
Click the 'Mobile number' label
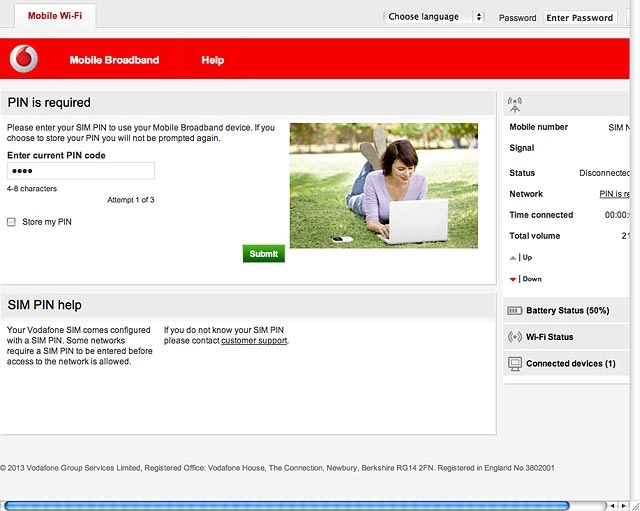point(538,127)
